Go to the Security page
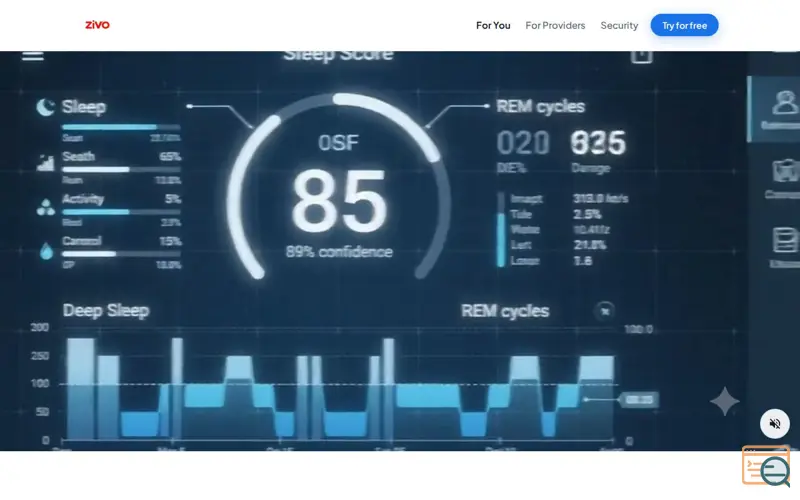The image size is (800, 500). coord(619,26)
